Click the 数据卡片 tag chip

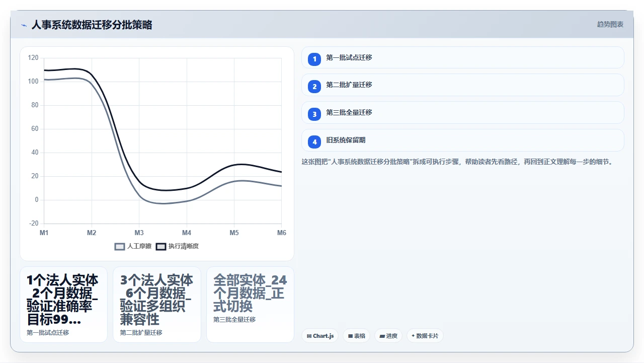click(425, 336)
